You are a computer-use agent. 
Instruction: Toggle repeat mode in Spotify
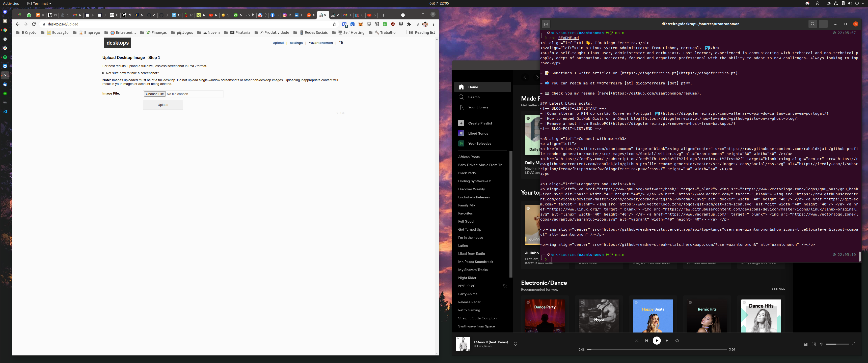[676, 341]
